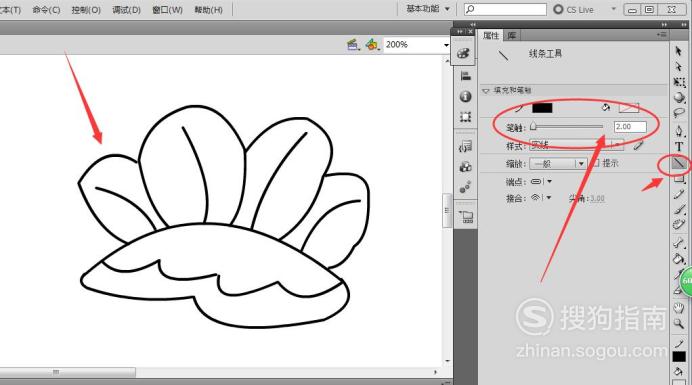Select the Subselection tool
Image resolution: width=692 pixels, height=385 pixels.
(679, 67)
